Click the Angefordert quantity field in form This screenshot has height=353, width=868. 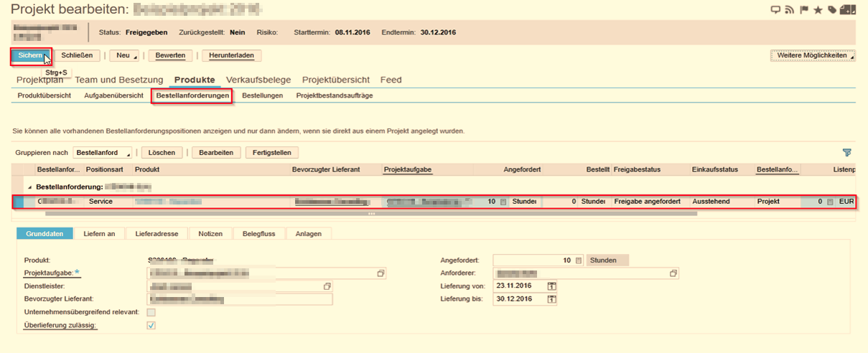coord(538,260)
